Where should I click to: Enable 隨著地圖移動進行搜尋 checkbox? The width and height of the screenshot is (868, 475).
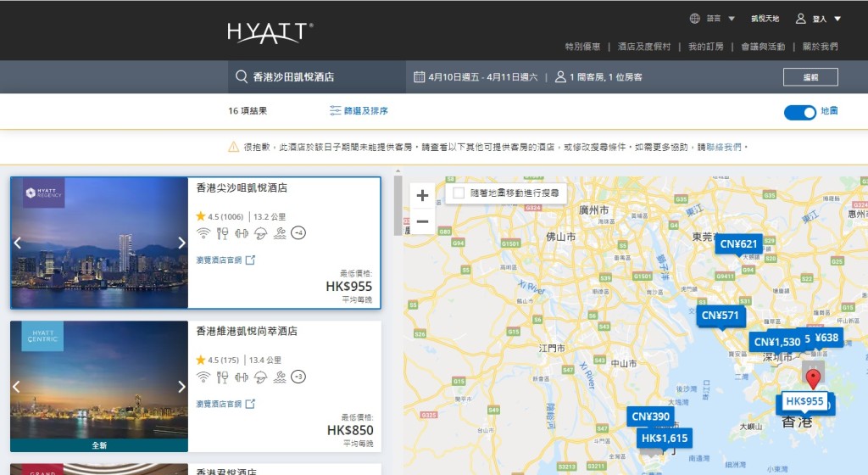tap(459, 193)
